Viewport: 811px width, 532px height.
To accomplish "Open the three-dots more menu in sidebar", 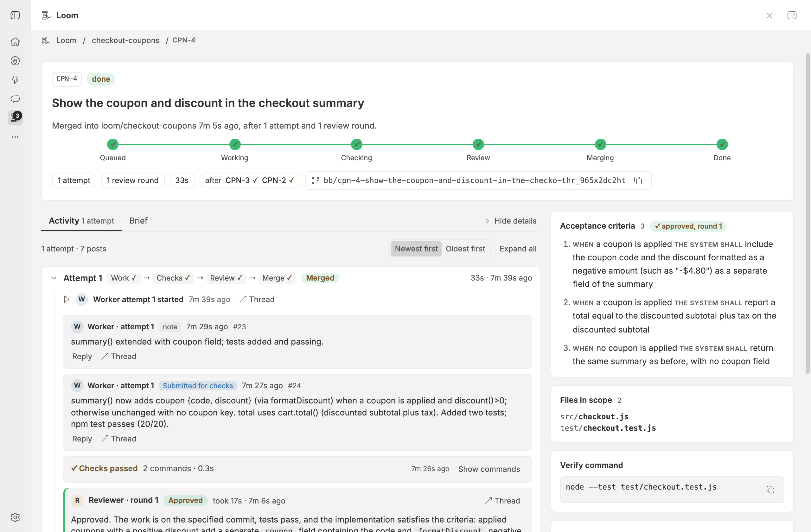I will tap(15, 137).
